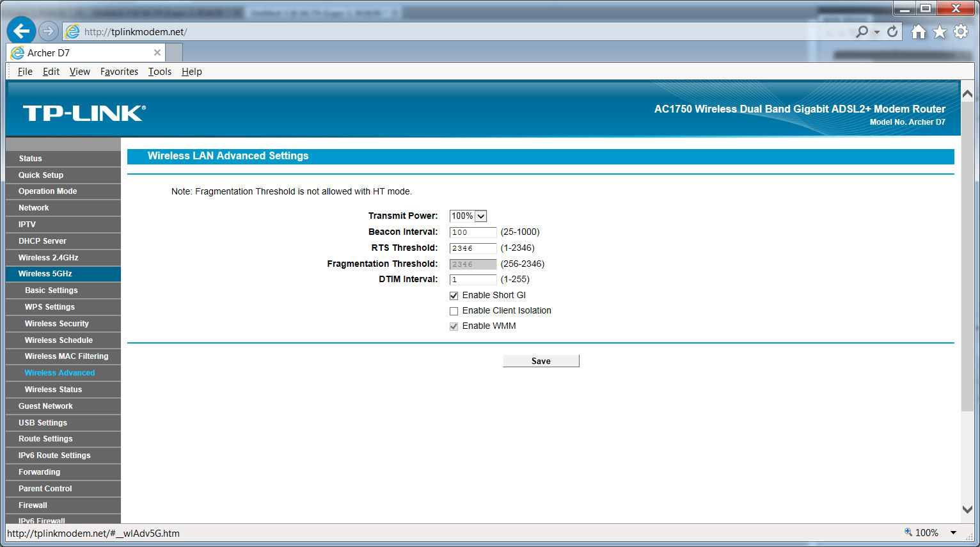Open Wireless MAC Filtering submenu item
The width and height of the screenshot is (980, 547).
63,356
